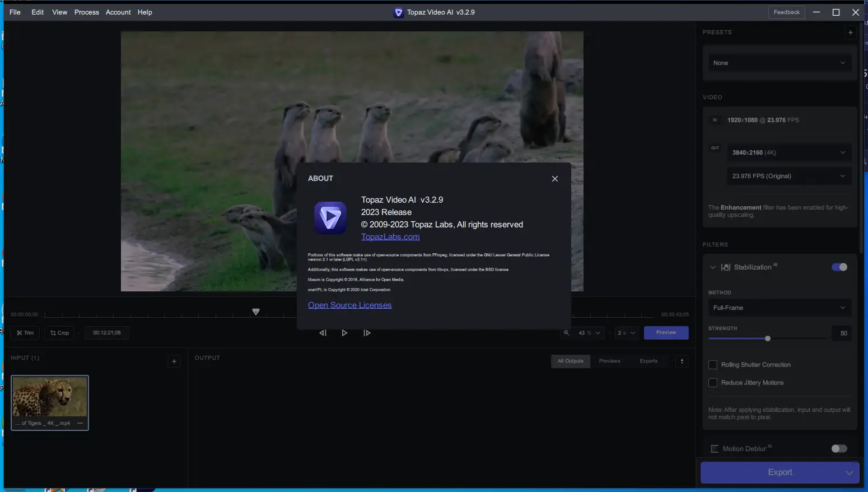Screen dimensions: 868x492
Task: Collapse the Stabilization filter section
Action: (713, 267)
